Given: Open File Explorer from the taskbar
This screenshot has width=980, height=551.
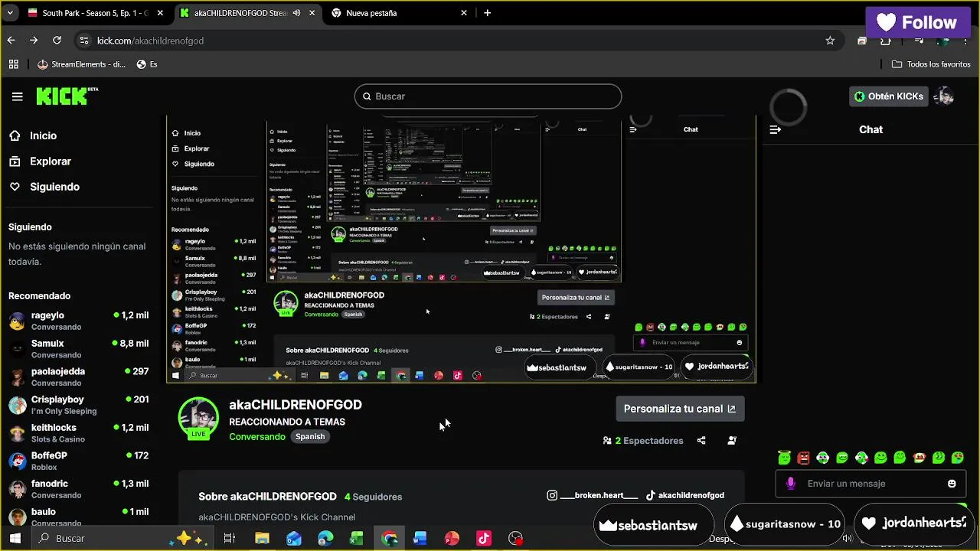Looking at the screenshot, I should [x=262, y=539].
